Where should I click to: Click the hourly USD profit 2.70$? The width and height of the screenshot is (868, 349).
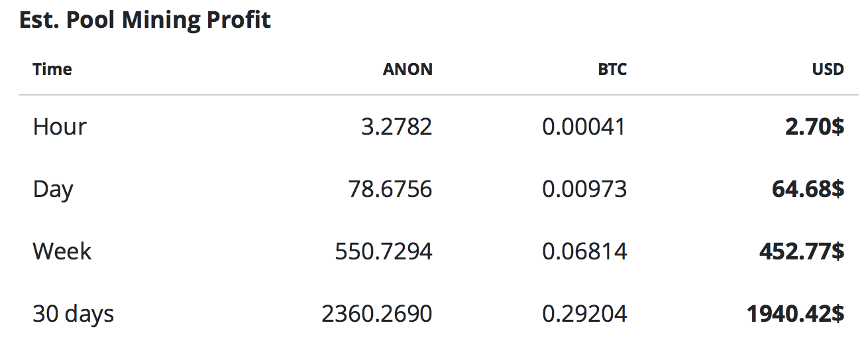point(814,126)
